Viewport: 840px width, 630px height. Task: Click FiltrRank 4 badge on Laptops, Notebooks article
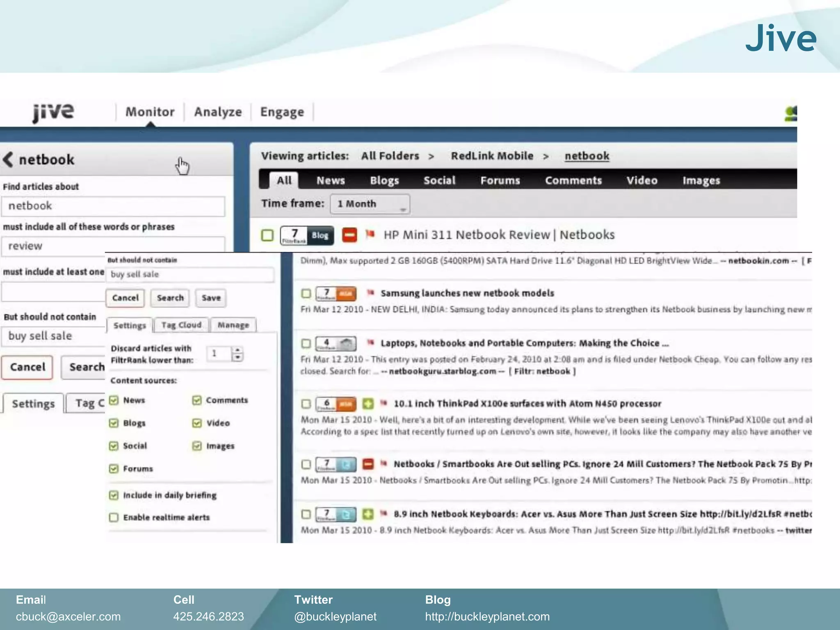(x=336, y=343)
